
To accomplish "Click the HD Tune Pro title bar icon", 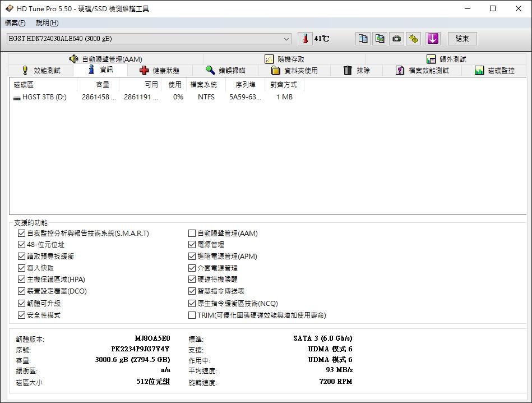I will pyautogui.click(x=10, y=8).
